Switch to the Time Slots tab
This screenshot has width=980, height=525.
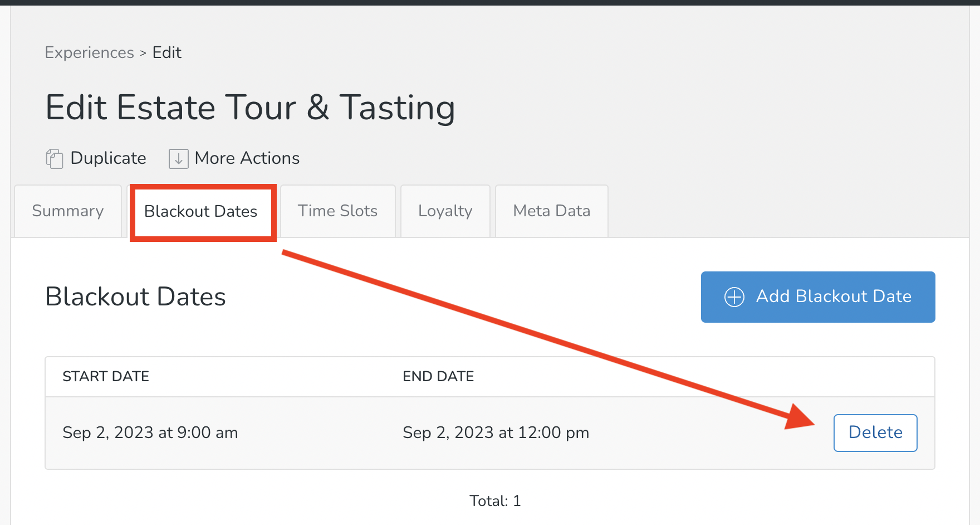pos(337,211)
